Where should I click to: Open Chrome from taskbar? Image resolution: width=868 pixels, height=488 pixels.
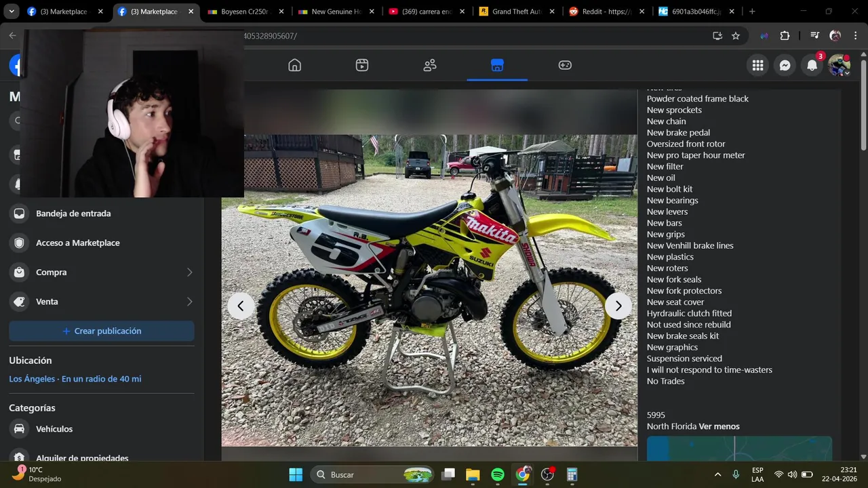pyautogui.click(x=523, y=474)
